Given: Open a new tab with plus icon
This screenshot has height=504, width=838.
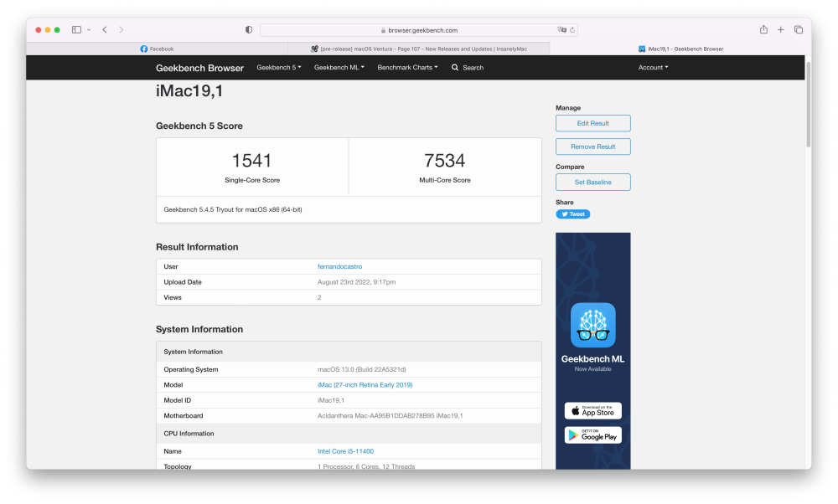Looking at the screenshot, I should tap(781, 30).
